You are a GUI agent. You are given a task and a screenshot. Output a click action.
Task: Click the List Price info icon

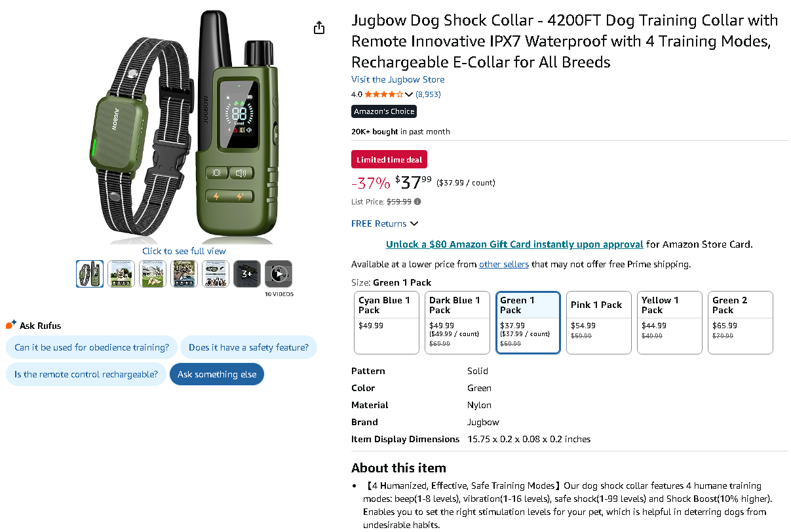417,202
